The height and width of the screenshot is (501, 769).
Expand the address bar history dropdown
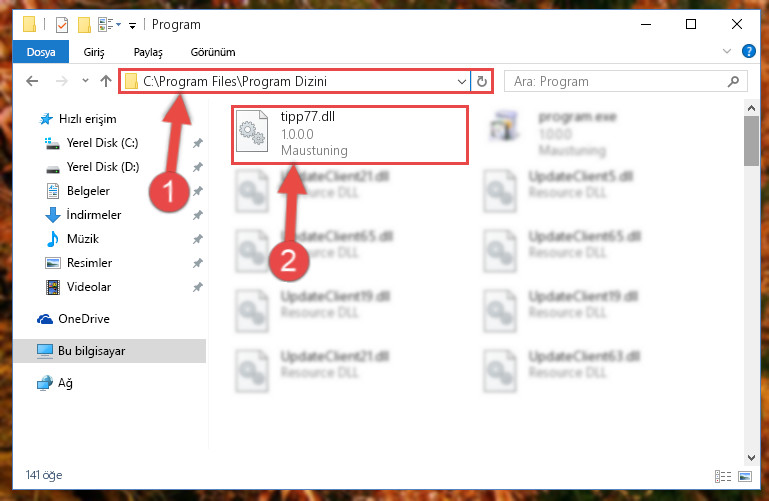tap(461, 81)
